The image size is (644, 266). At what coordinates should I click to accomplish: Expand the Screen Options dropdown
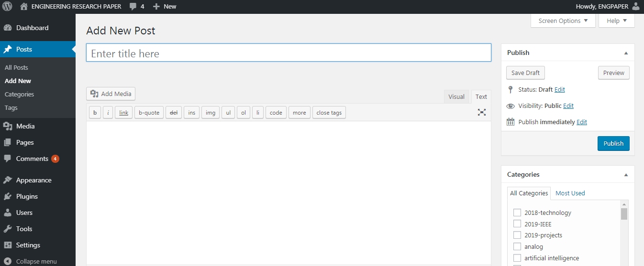point(563,21)
